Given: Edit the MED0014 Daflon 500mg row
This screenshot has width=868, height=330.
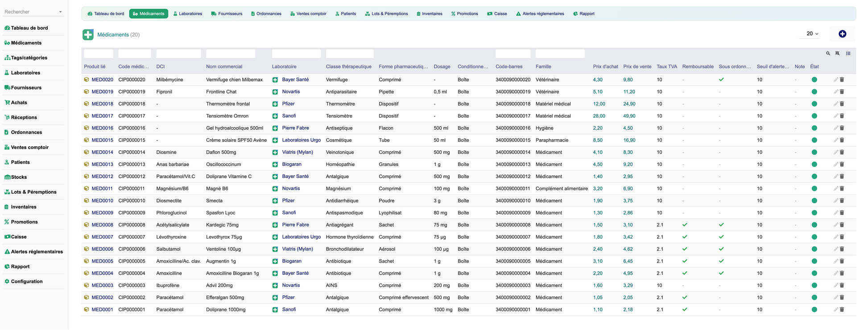Looking at the screenshot, I should [836, 153].
